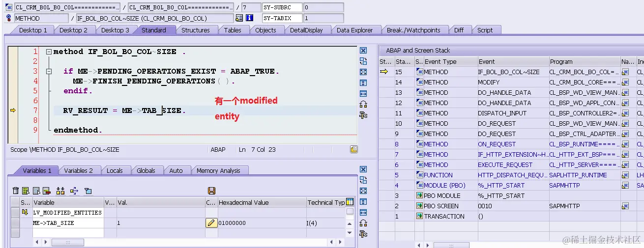
Task: Click the Variable column header
Action: pyautogui.click(x=68, y=202)
